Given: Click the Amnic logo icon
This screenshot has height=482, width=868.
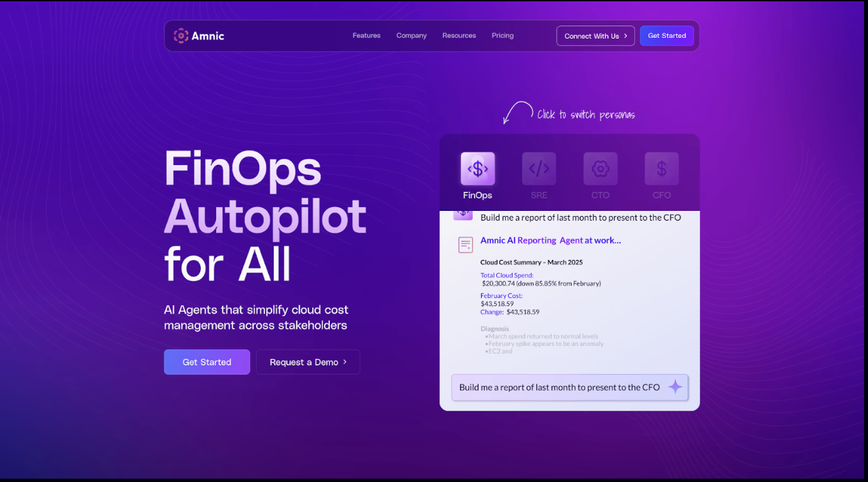Looking at the screenshot, I should [181, 36].
